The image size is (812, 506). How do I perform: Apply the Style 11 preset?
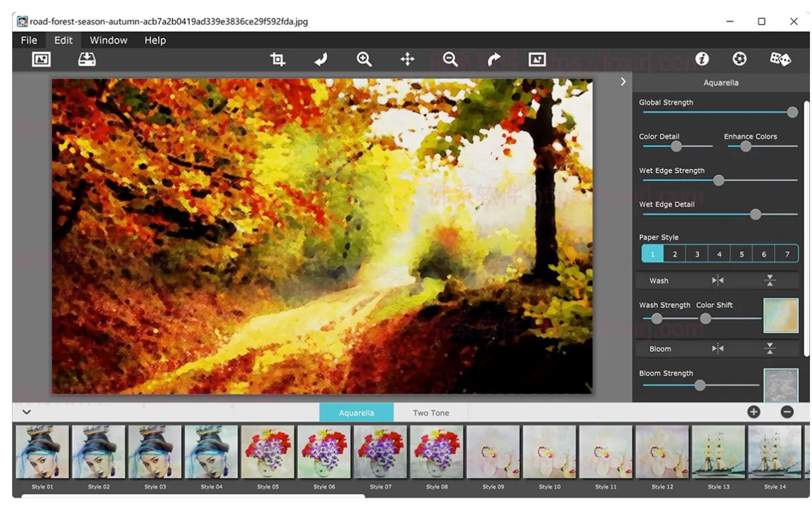tap(606, 452)
